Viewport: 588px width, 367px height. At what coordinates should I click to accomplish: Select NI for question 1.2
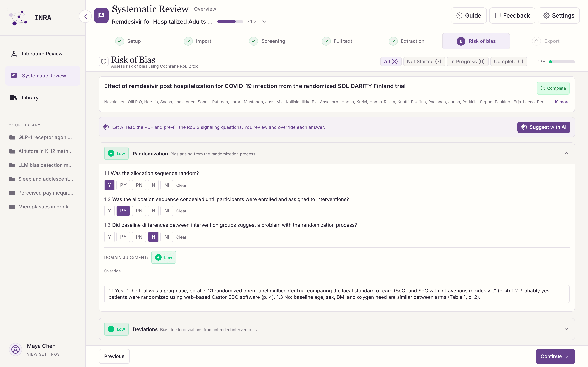(167, 211)
